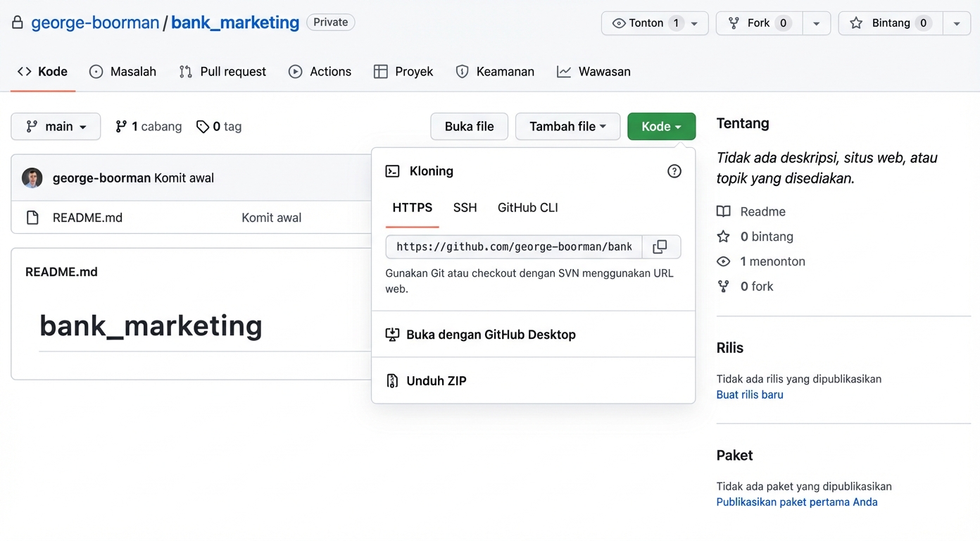Viewport: 980px width, 541px height.
Task: Select the GitHub CLI clone tab
Action: pyautogui.click(x=528, y=208)
